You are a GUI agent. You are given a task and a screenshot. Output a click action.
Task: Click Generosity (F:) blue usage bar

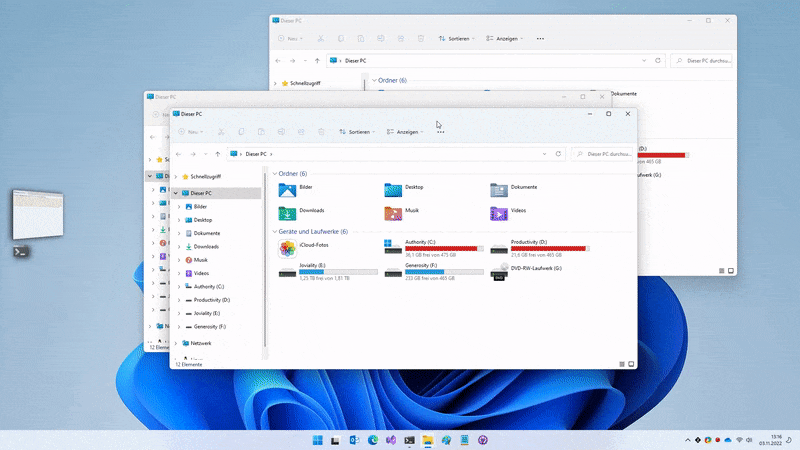444,272
